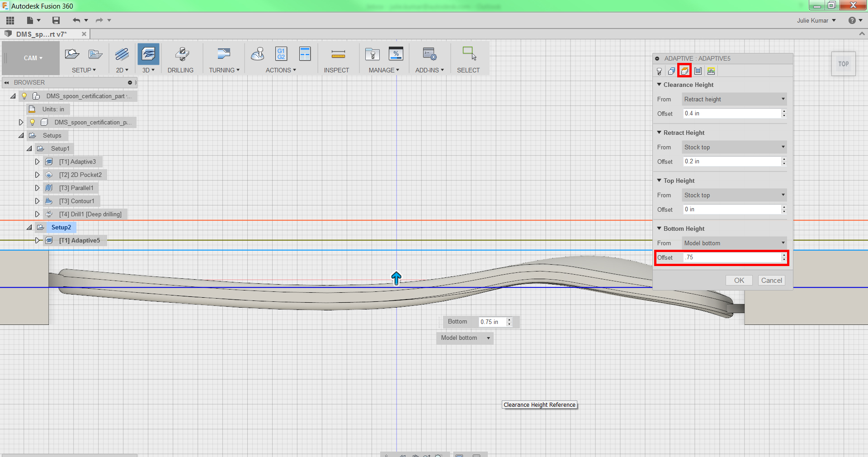Collapse the Bottom Height section
The image size is (868, 457).
pyautogui.click(x=659, y=228)
